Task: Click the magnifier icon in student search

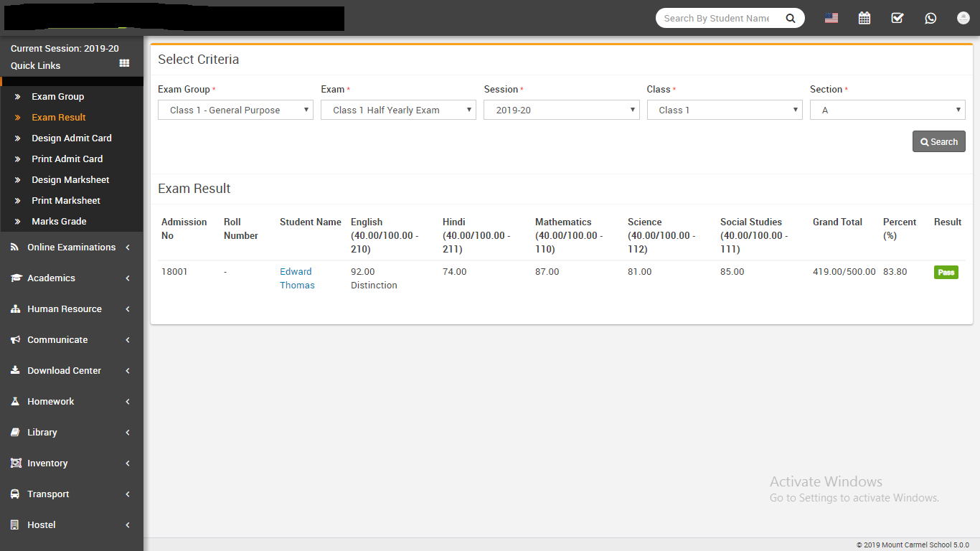Action: pos(791,19)
